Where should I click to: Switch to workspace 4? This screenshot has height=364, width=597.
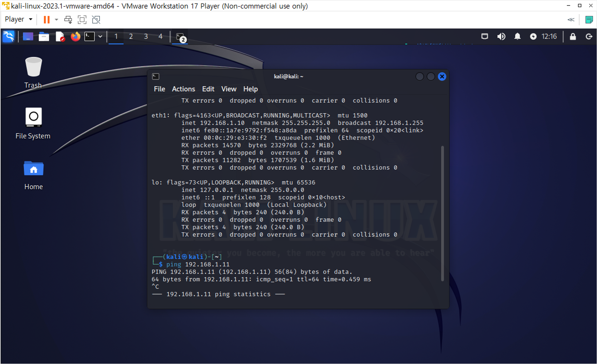(x=161, y=36)
